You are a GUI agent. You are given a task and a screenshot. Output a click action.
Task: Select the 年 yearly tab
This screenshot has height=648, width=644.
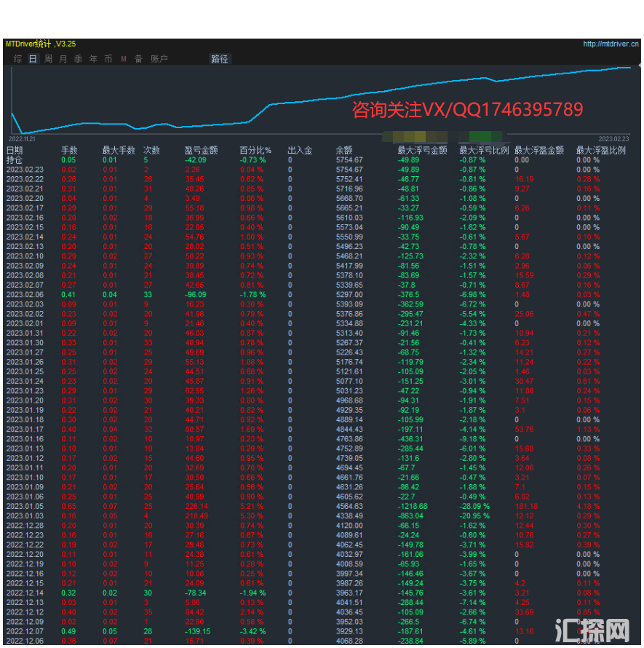93,59
